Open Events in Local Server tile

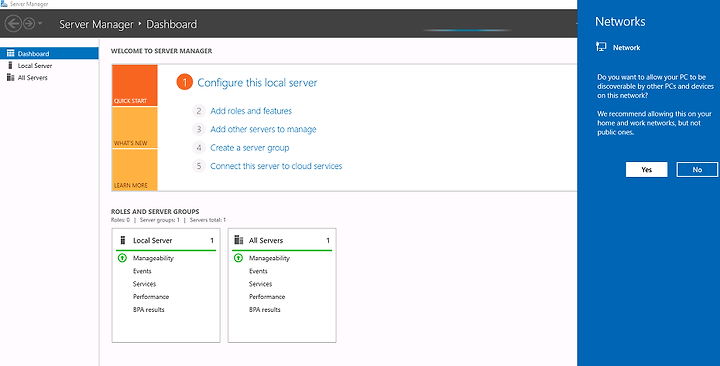pyautogui.click(x=142, y=271)
